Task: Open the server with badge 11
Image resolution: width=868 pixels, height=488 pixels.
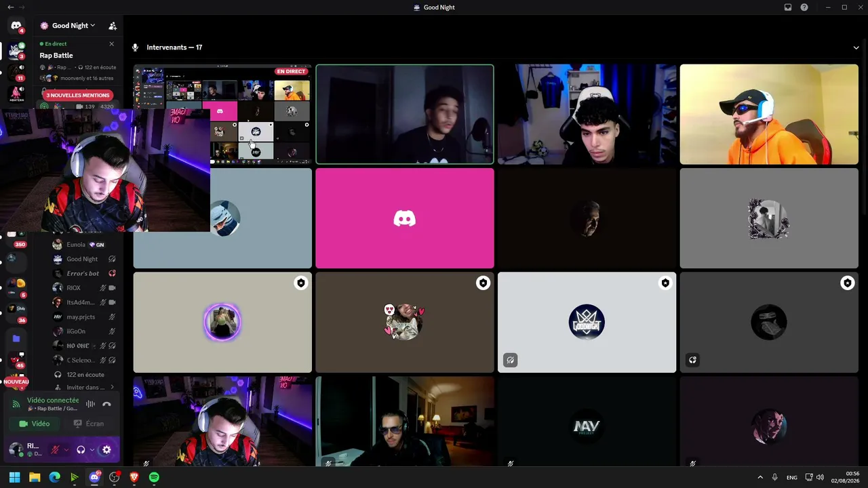Action: tap(16, 72)
